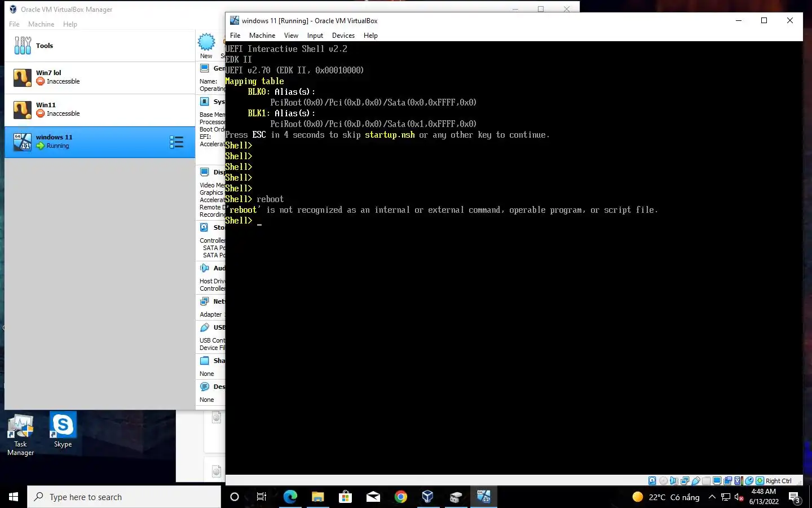Click the hard disk activity status icon
Screen dimensions: 812x508
click(652, 481)
